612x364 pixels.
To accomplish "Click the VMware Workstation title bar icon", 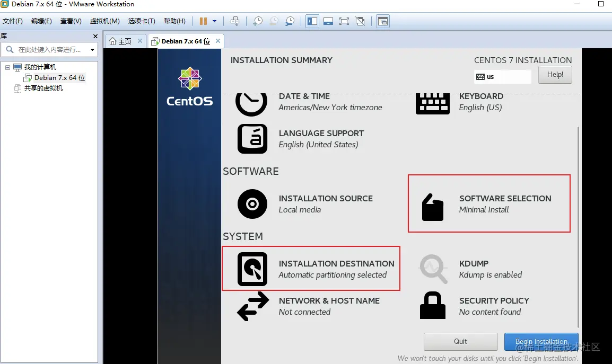I will [5, 4].
